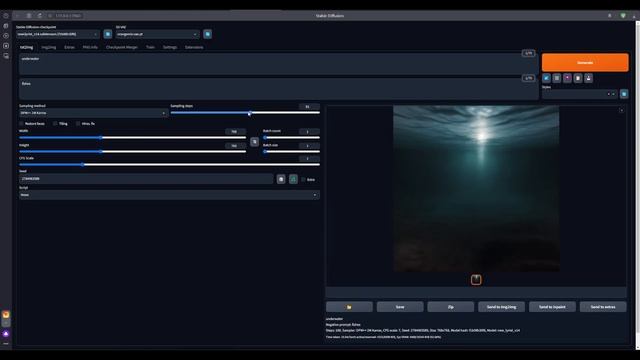This screenshot has height=360, width=640.
Task: Open the Train tab
Action: [x=150, y=47]
